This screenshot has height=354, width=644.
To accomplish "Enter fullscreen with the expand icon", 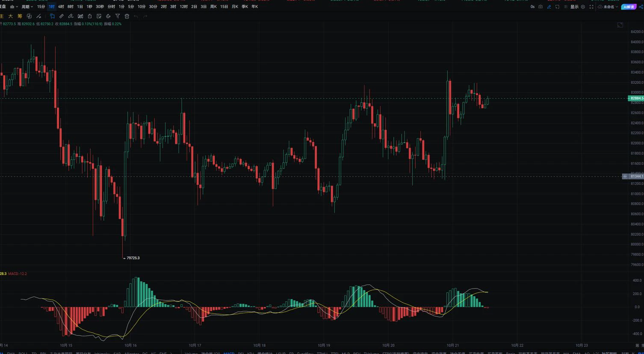I will click(x=591, y=7).
